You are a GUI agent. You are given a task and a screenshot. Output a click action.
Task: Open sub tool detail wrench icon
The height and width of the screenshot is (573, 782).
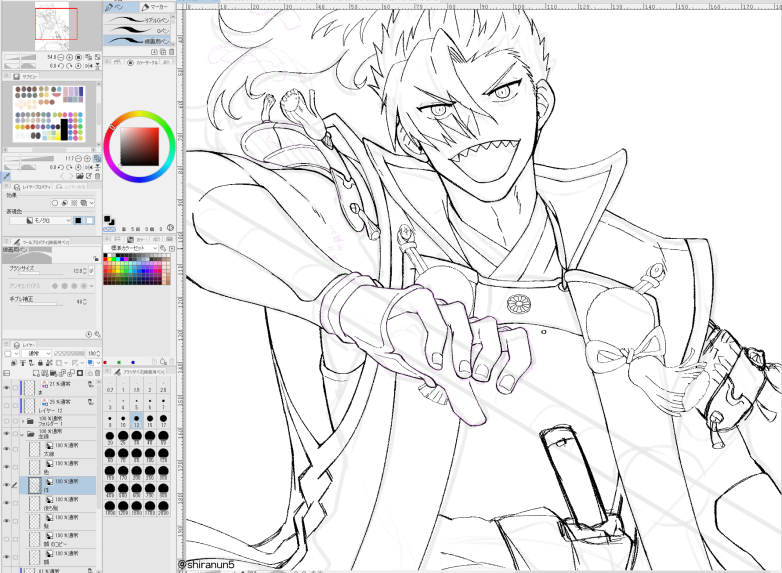pos(98,334)
